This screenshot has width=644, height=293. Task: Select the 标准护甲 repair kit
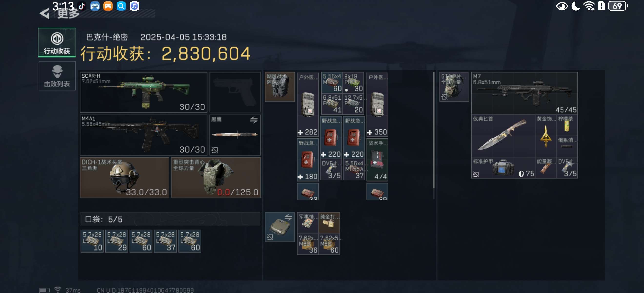(503, 168)
